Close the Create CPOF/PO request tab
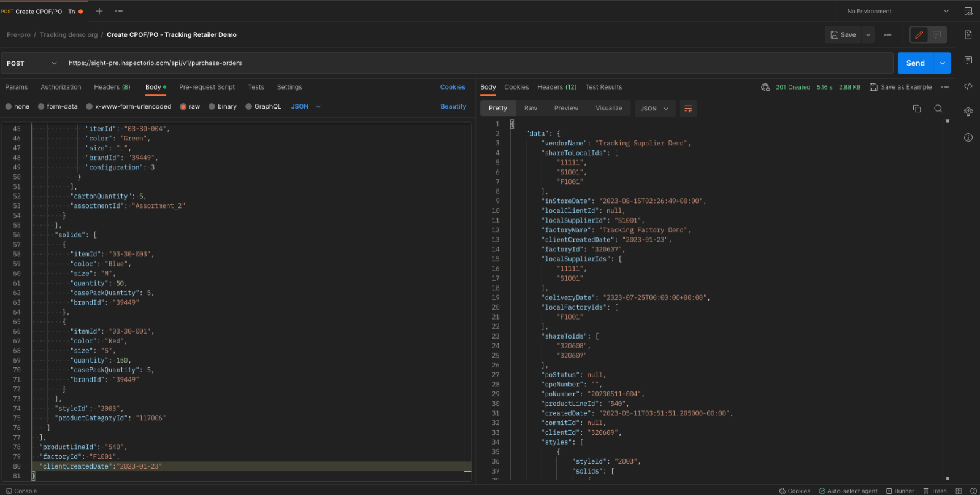Viewport: 980px width, 495px height. (x=80, y=12)
